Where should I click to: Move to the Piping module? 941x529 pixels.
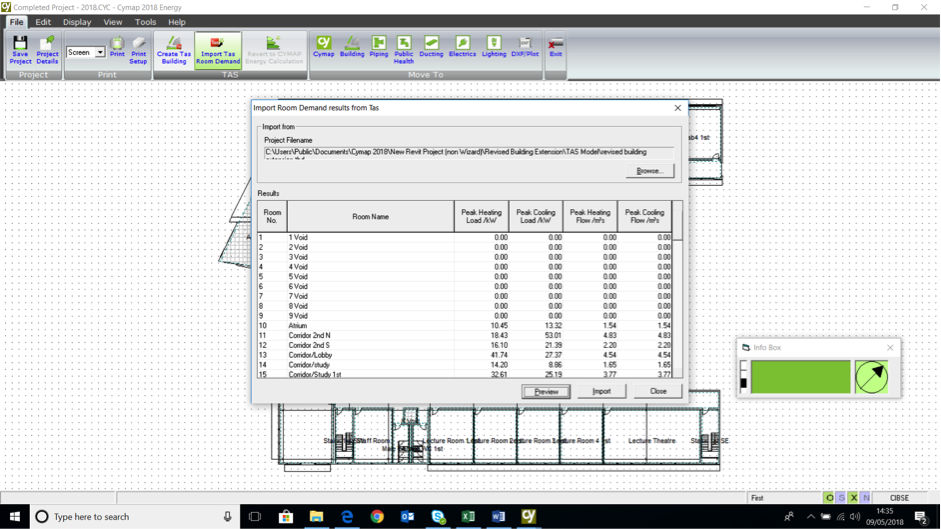[x=379, y=47]
